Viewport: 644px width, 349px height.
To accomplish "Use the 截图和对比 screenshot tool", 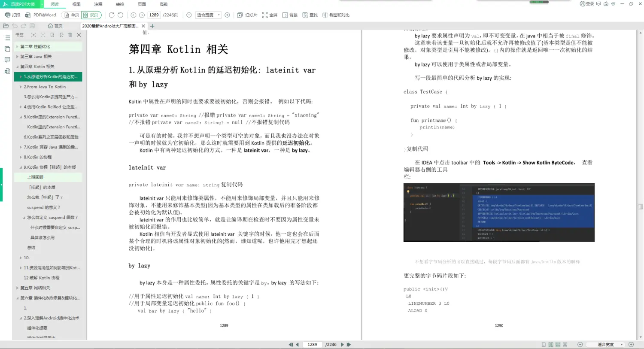I will tap(335, 14).
